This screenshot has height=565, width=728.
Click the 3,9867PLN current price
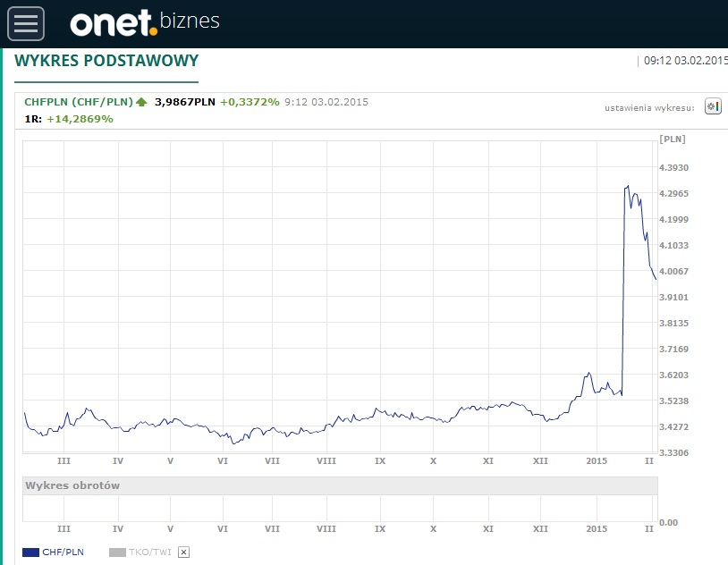point(185,102)
